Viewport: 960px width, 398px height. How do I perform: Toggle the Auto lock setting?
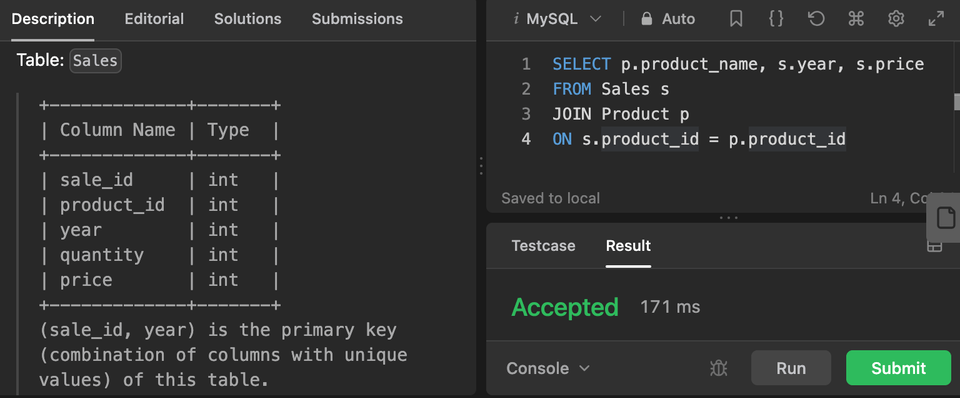click(667, 19)
